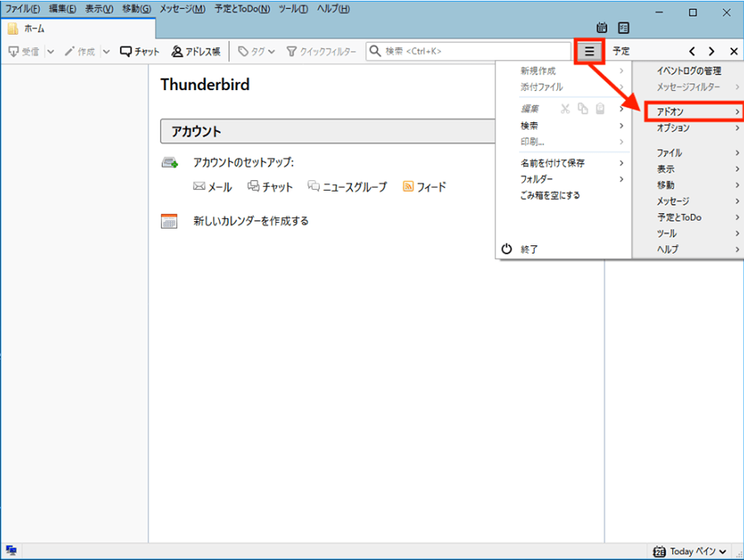
Task: Expand the 作成 dropdown arrow
Action: 107,51
